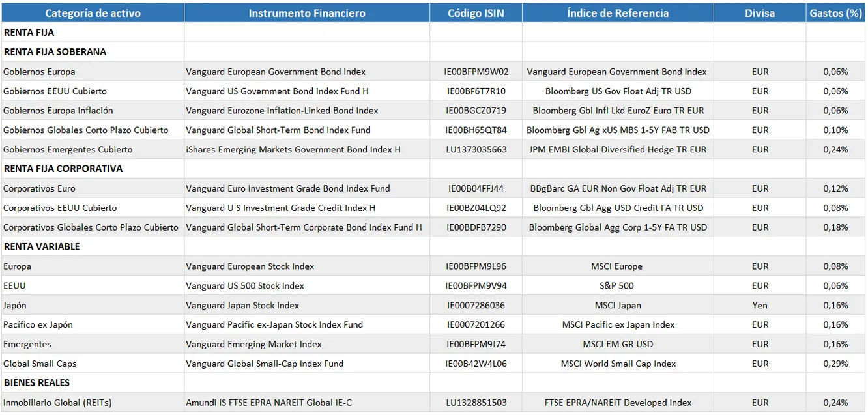Image resolution: width=868 pixels, height=415 pixels.
Task: Select ISIN code LU1373035663
Action: coord(476,150)
